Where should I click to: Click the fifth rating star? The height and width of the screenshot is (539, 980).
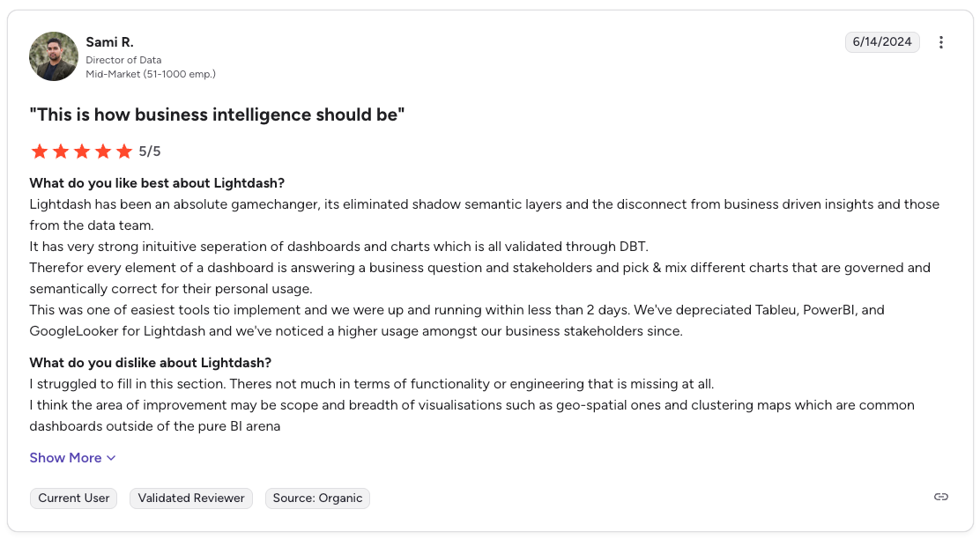point(124,151)
